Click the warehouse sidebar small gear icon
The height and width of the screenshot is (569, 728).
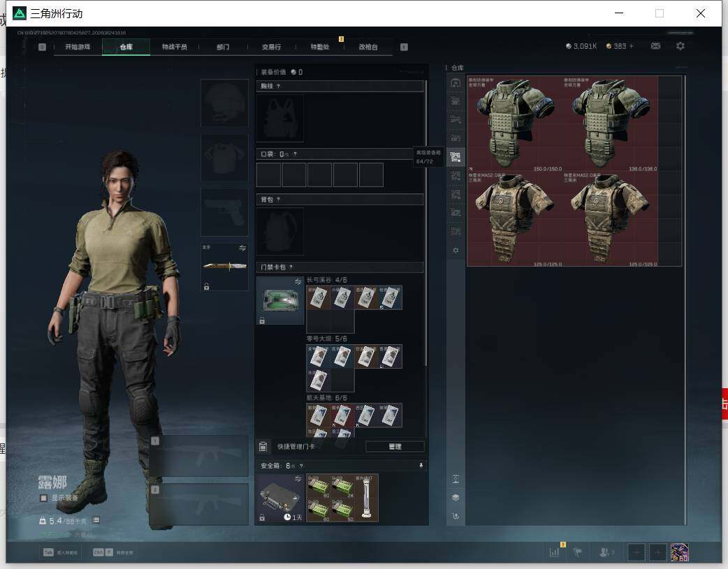456,251
